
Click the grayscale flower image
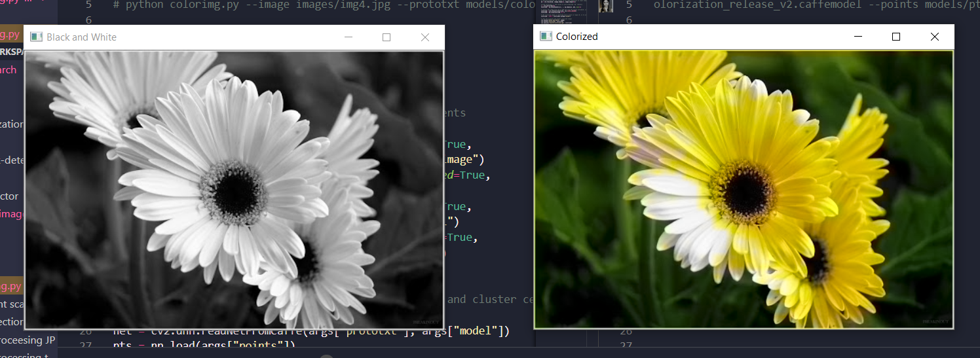[x=234, y=190]
